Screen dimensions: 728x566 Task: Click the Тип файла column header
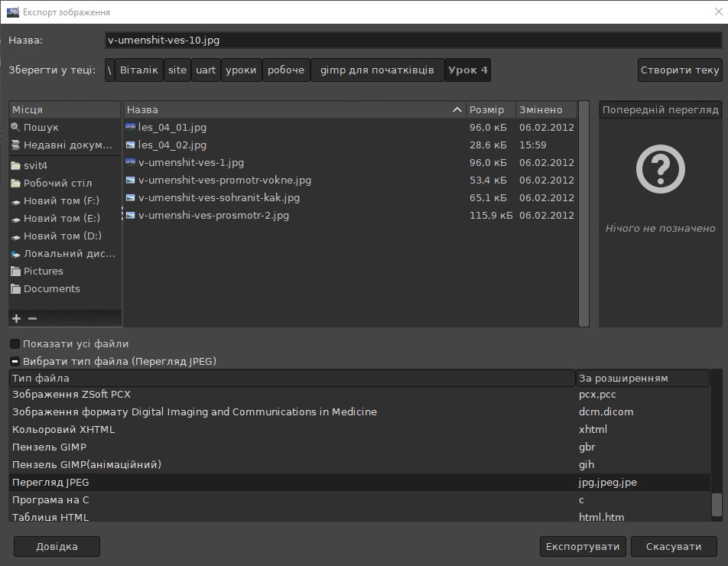(292, 378)
